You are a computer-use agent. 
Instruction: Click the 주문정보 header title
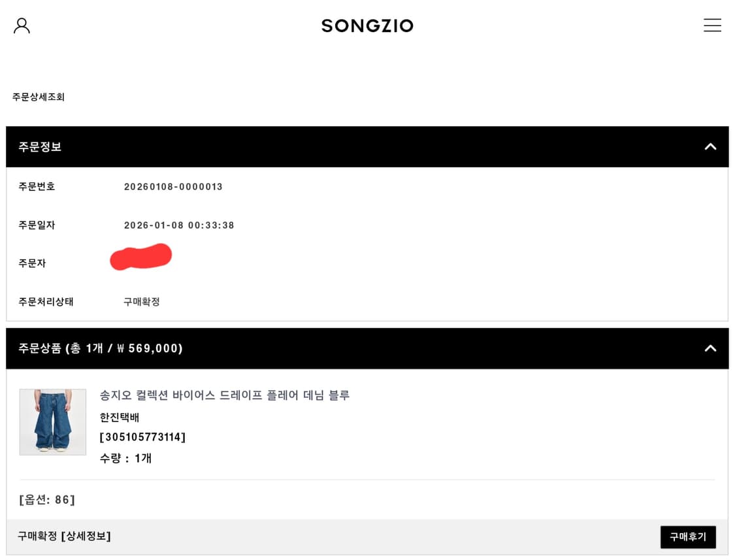point(40,147)
